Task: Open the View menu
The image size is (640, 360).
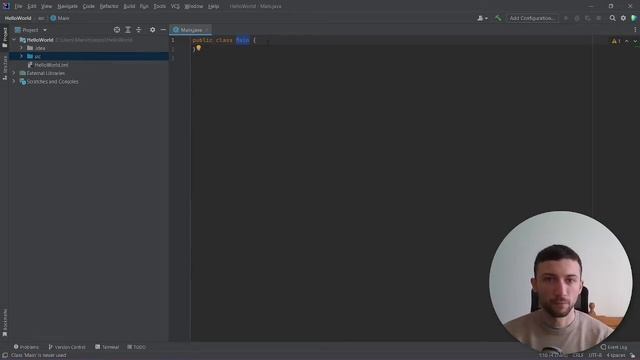Action: point(47,6)
